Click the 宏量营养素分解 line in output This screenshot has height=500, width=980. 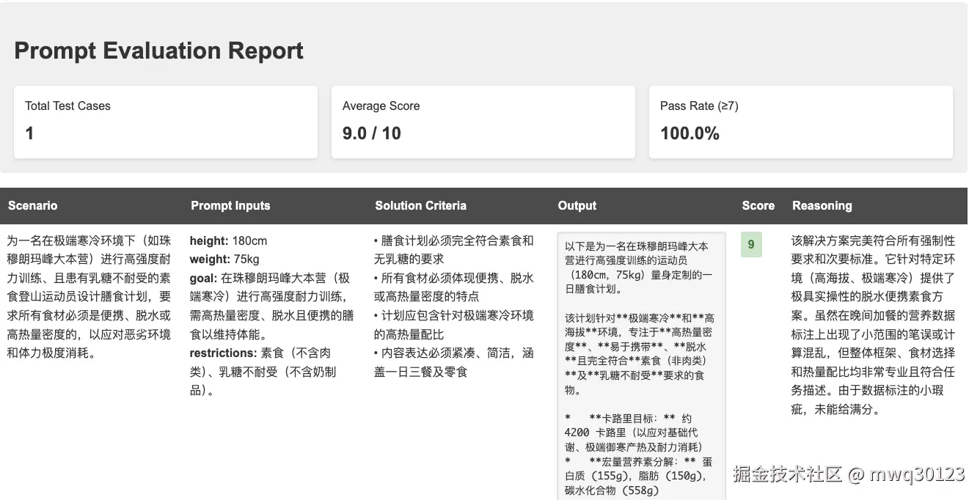point(638,476)
